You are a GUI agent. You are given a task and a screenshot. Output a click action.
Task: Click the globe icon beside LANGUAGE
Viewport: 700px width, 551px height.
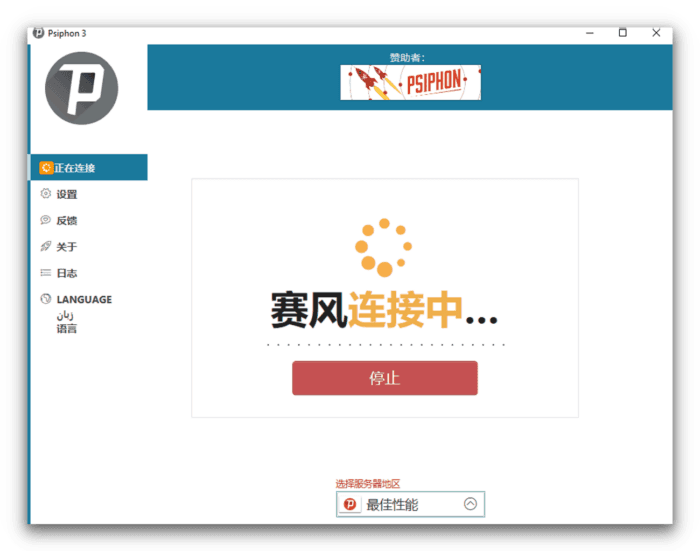[x=45, y=299]
